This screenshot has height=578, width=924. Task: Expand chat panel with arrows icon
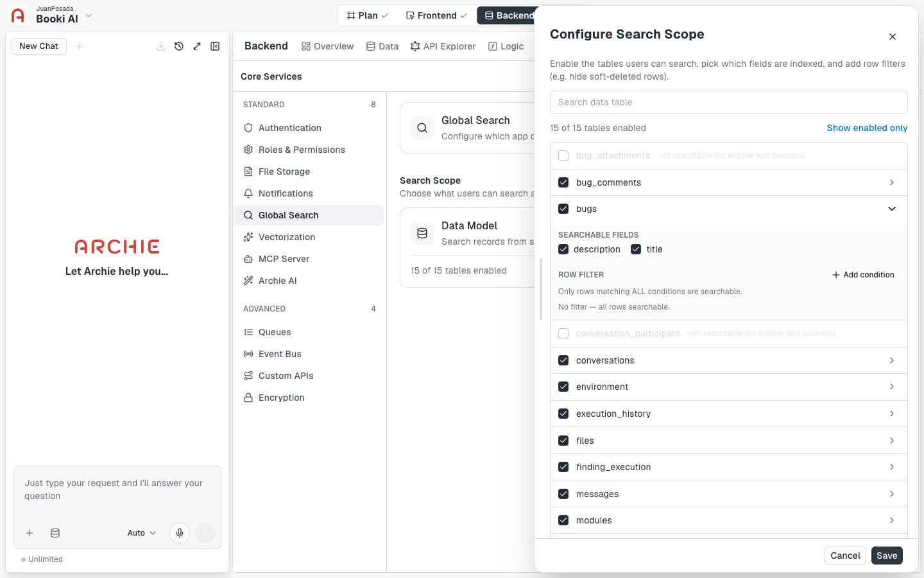click(197, 46)
